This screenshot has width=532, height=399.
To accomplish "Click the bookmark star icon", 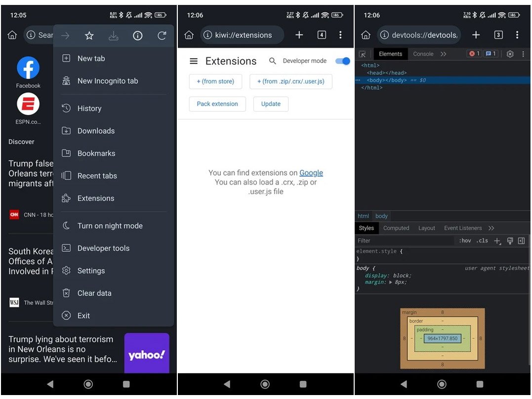I will point(89,35).
